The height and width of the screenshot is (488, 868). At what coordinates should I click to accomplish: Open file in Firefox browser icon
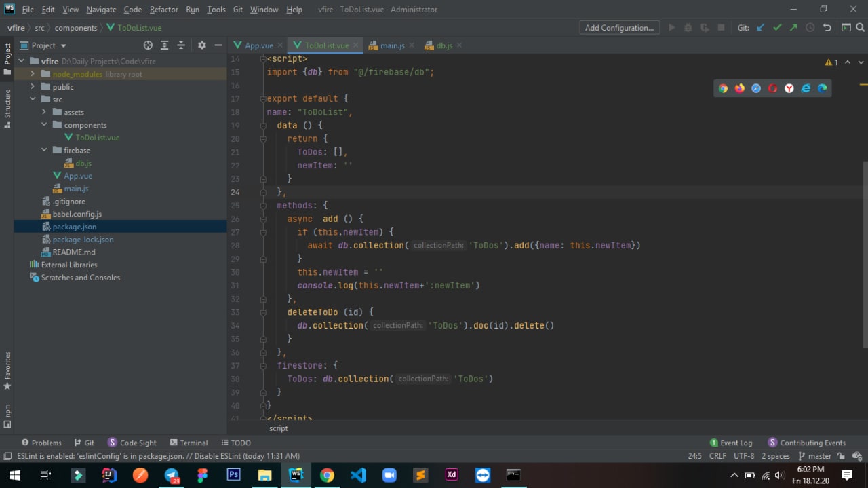point(740,88)
